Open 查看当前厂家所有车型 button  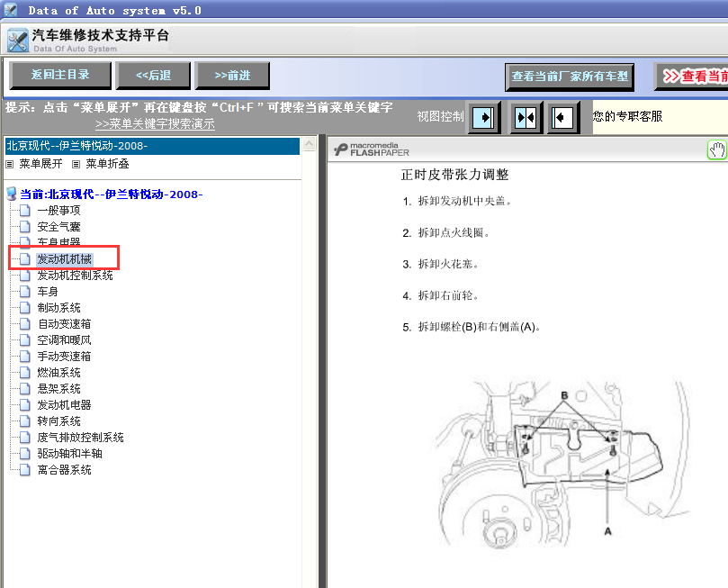tap(570, 77)
